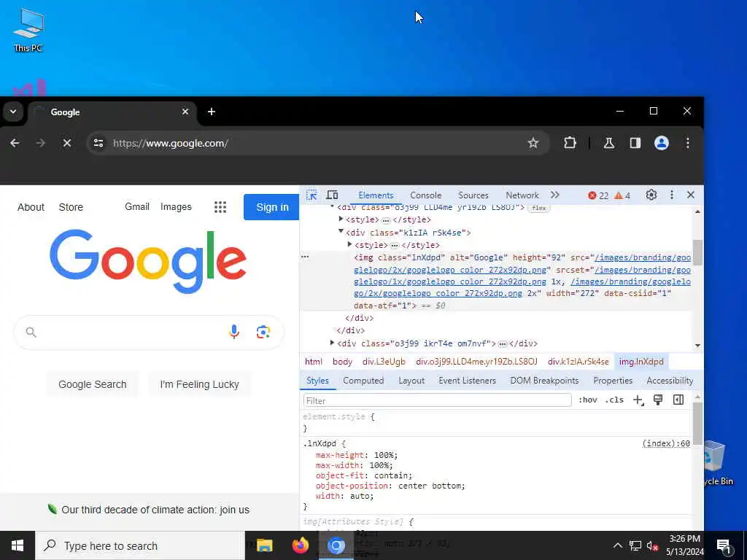Viewport: 747px width, 560px height.
Task: Search by image Lens icon
Action: (x=263, y=332)
